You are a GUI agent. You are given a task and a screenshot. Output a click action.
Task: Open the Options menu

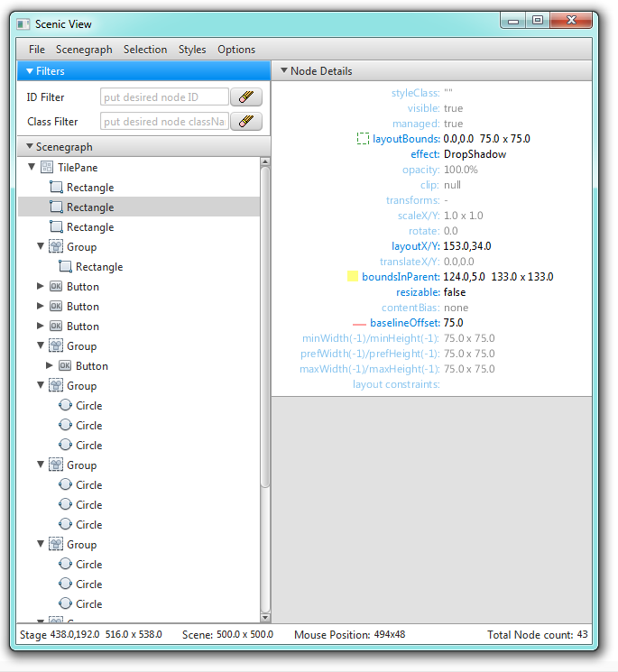pos(236,50)
